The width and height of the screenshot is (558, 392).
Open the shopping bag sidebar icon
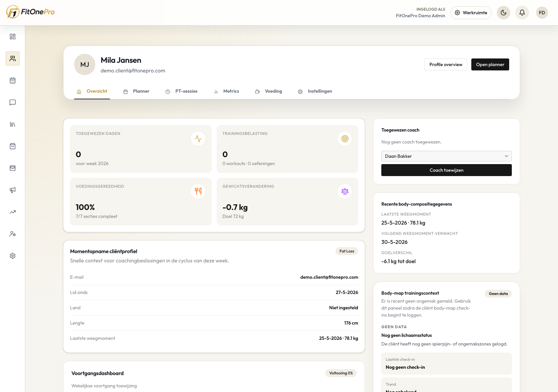pos(13,146)
